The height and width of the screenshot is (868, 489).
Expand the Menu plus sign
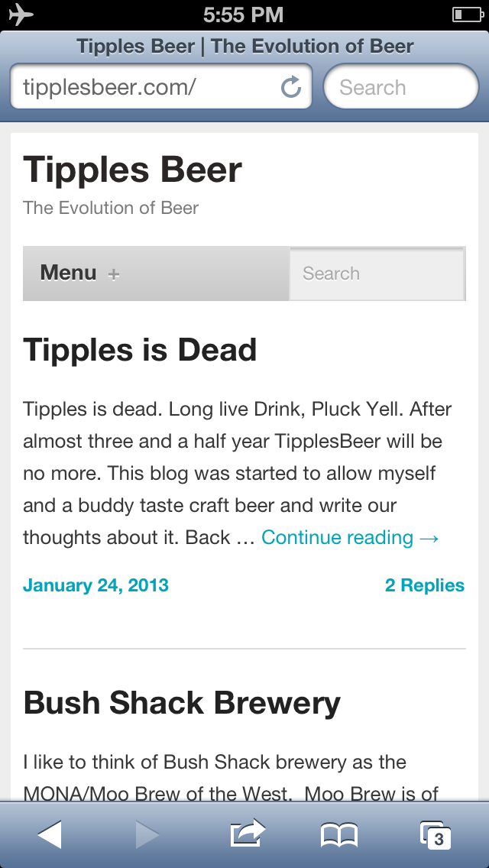tap(114, 274)
